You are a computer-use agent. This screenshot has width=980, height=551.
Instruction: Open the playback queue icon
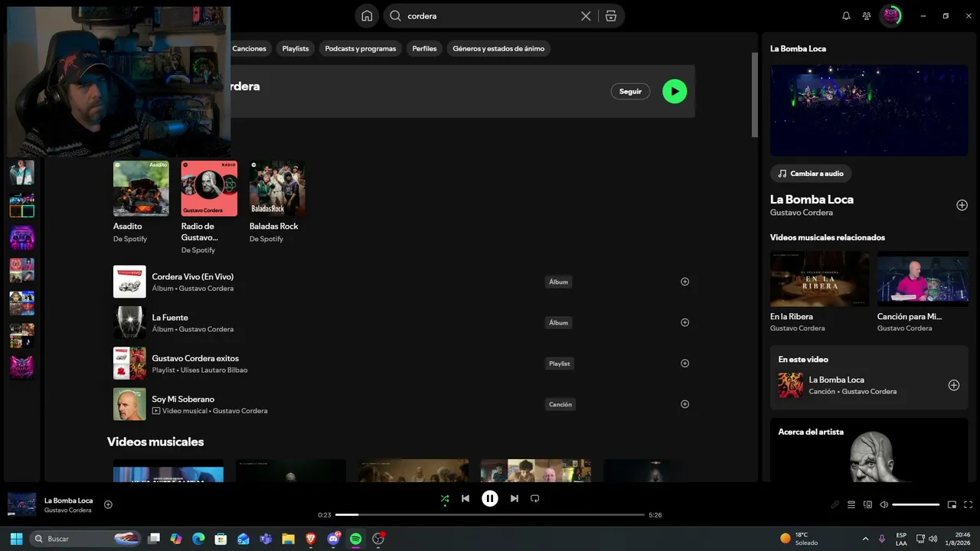click(851, 504)
